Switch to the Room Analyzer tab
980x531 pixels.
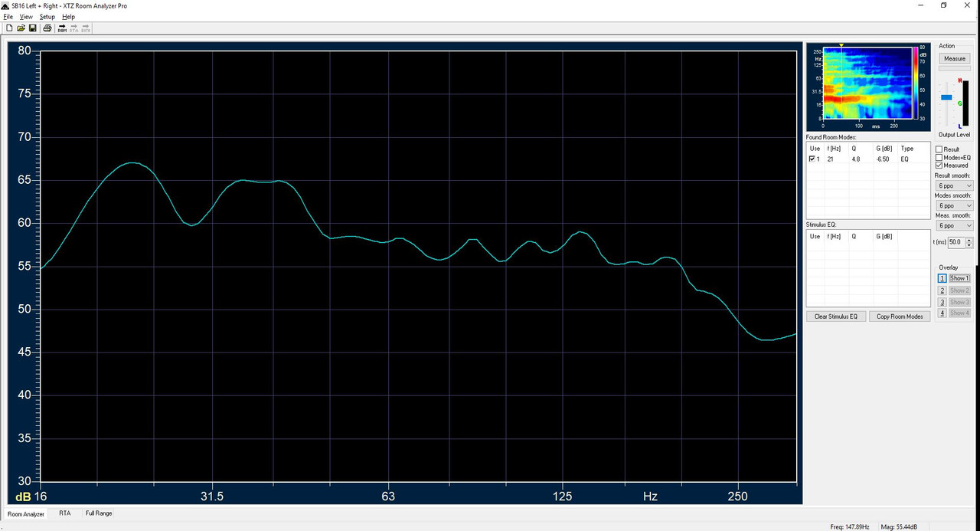[26, 514]
